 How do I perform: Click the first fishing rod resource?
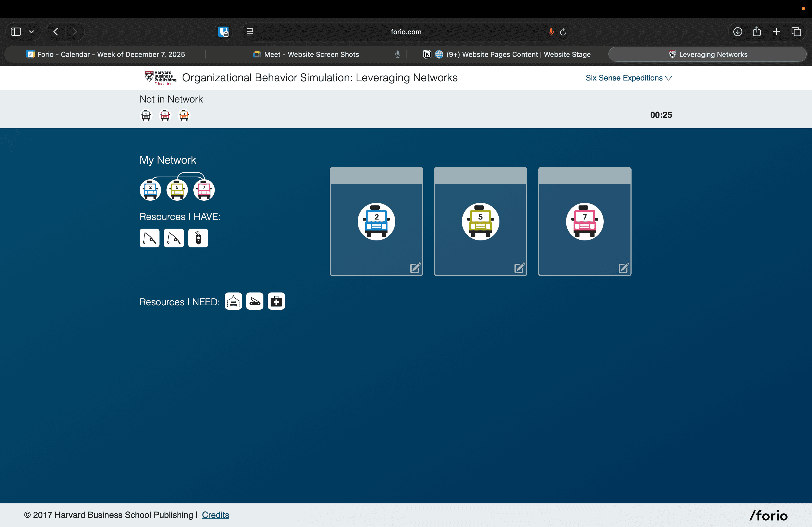tap(150, 238)
